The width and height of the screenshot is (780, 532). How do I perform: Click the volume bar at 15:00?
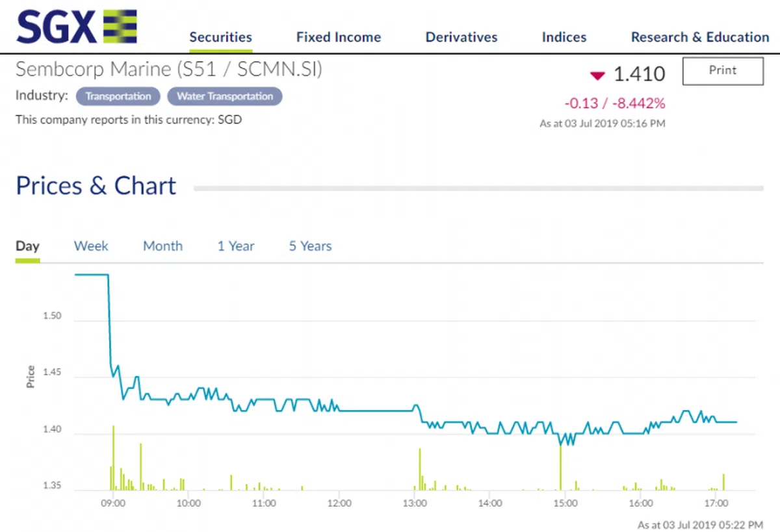click(x=560, y=466)
